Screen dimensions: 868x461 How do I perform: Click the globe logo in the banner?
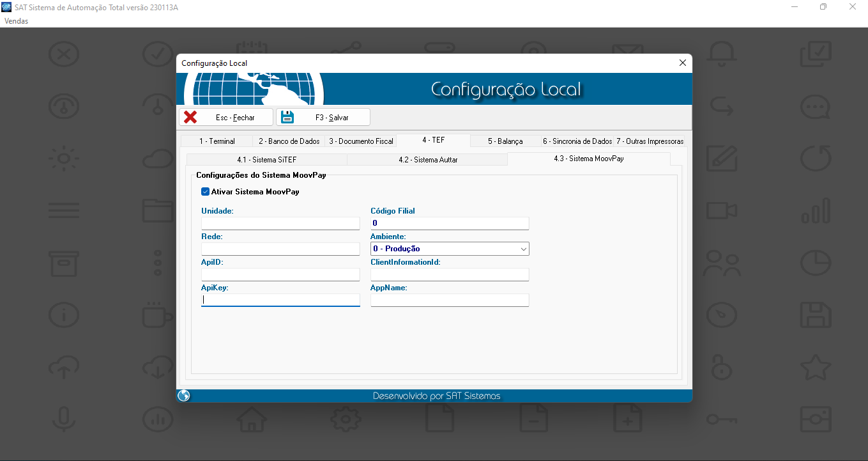click(x=254, y=88)
